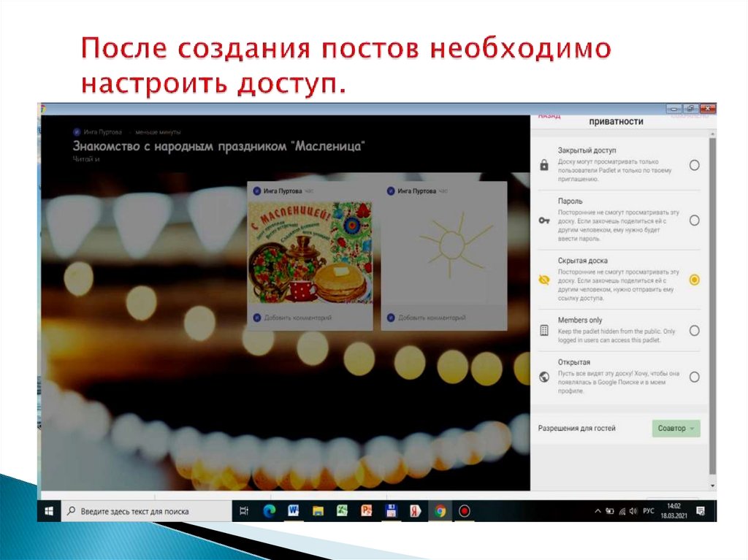The image size is (748, 560).
Task: Select the Пароль privacy radio button
Action: (x=694, y=220)
